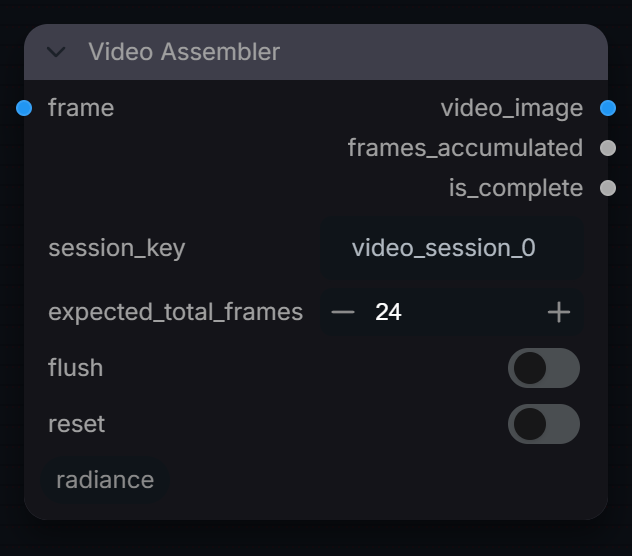Toggle the flush switch
632x556 pixels.
[x=544, y=368]
